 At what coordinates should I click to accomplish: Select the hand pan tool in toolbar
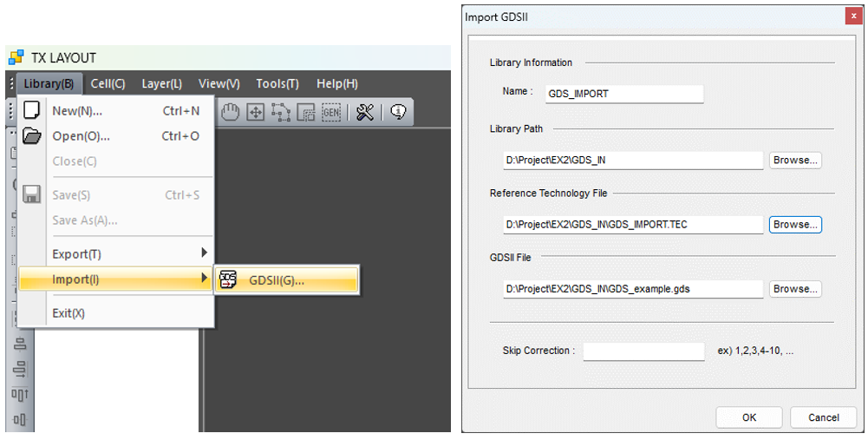[x=230, y=112]
